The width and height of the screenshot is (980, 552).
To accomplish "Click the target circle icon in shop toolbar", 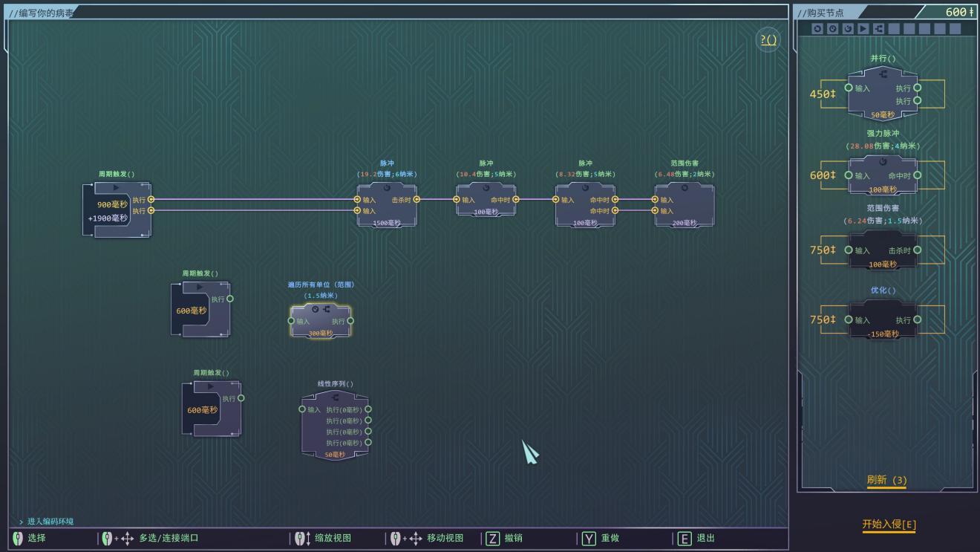I will coord(832,29).
